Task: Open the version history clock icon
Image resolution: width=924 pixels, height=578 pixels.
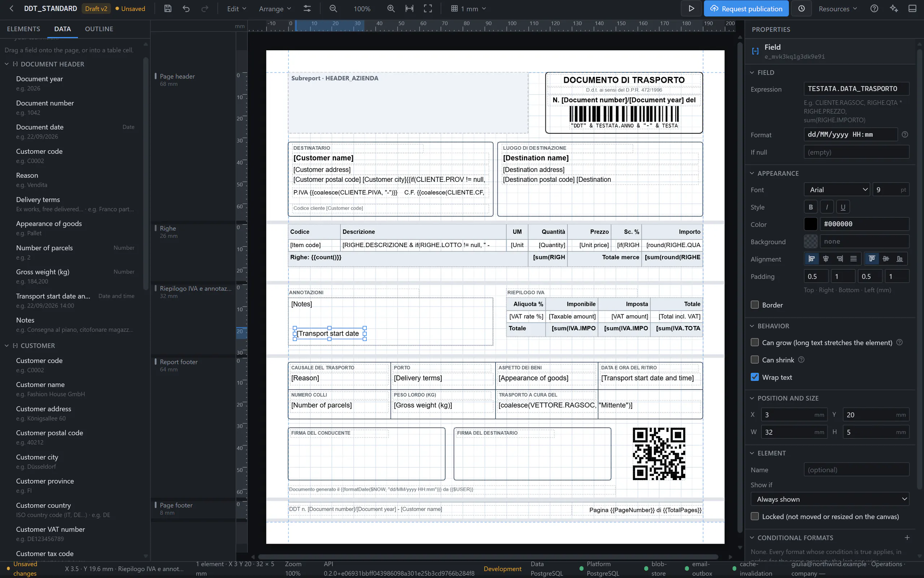Action: click(801, 8)
